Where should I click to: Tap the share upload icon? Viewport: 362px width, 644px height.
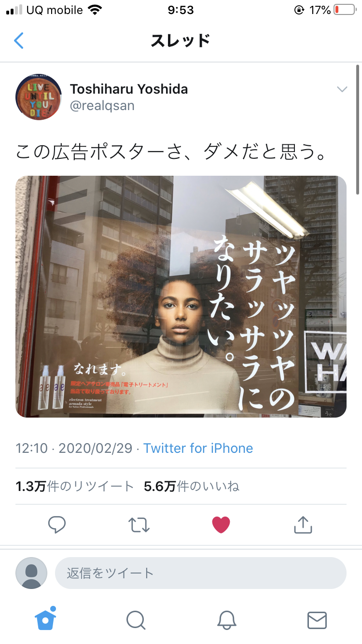coord(303,525)
